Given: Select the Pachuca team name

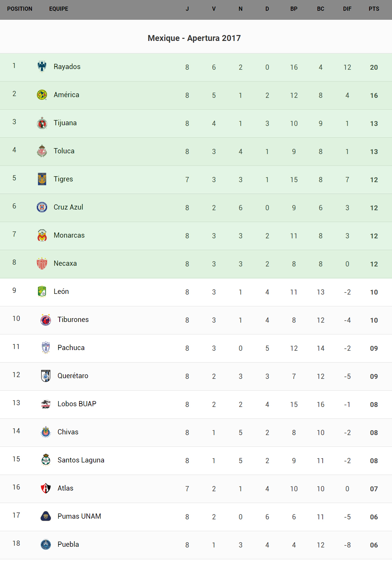Looking at the screenshot, I should (x=71, y=348).
